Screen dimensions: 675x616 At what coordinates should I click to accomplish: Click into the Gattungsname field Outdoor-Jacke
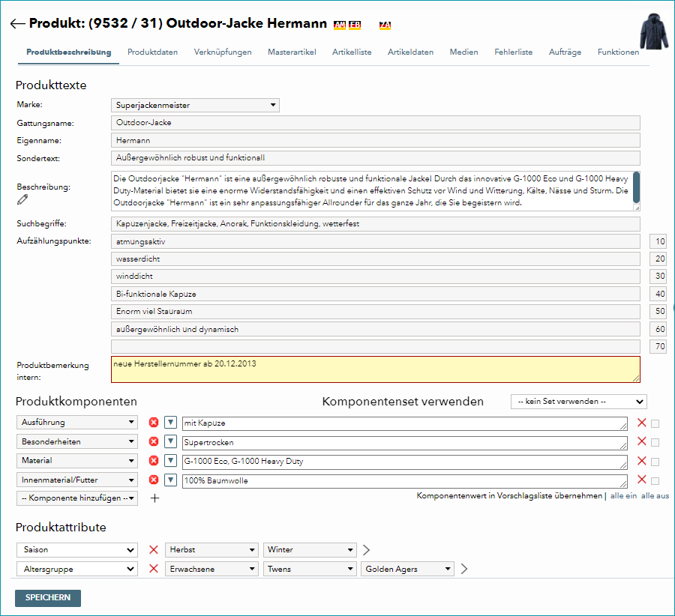376,123
